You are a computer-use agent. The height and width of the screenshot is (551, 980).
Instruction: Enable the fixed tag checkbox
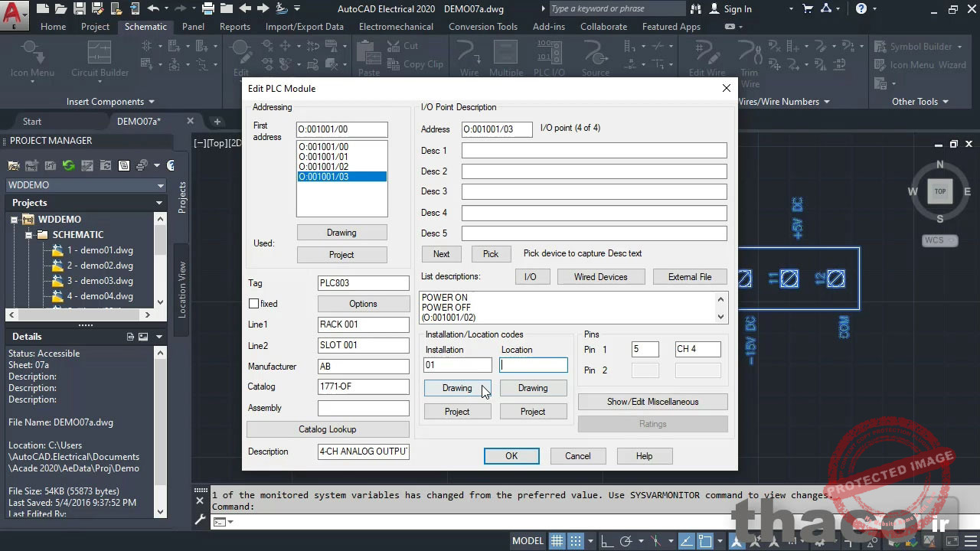[x=253, y=304]
